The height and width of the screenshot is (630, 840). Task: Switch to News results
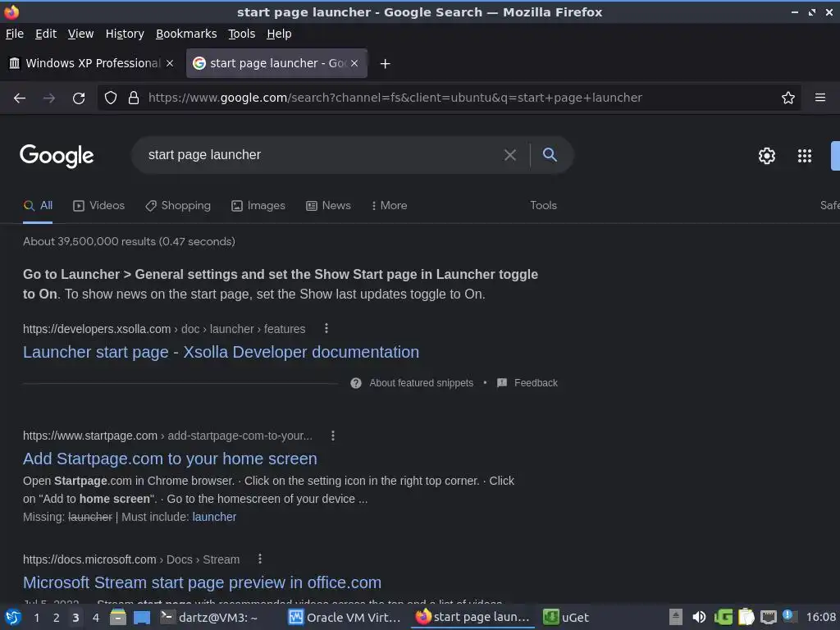point(328,206)
